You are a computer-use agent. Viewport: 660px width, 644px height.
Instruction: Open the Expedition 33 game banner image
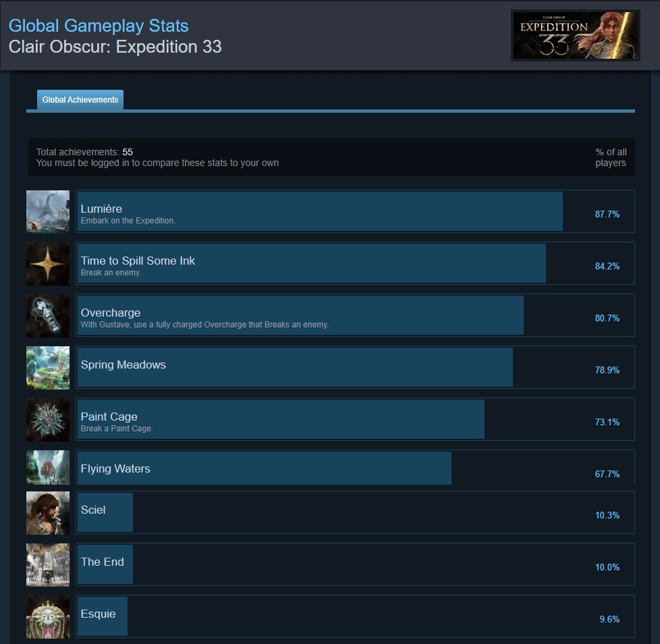575,35
